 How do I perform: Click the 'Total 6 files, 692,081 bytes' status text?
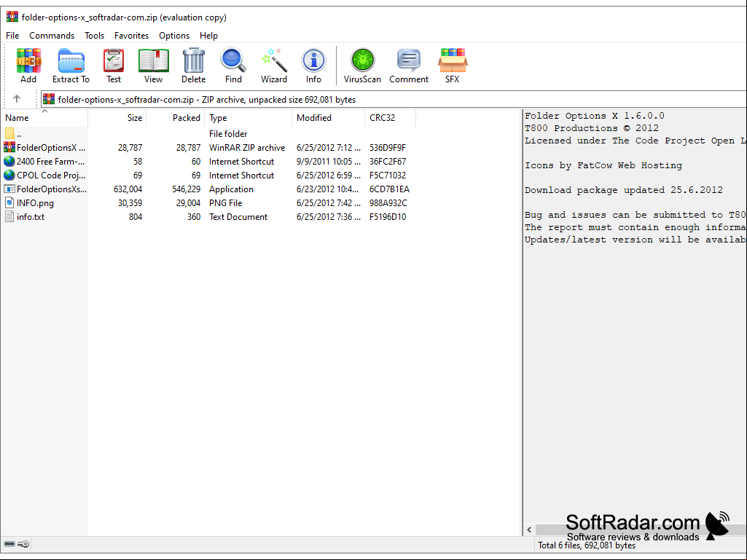587,545
